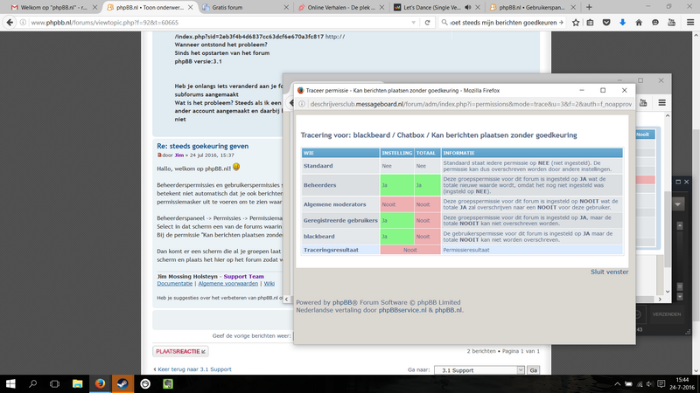Open the phpBBservice.nl link
This screenshot has width=700, height=393.
click(402, 310)
